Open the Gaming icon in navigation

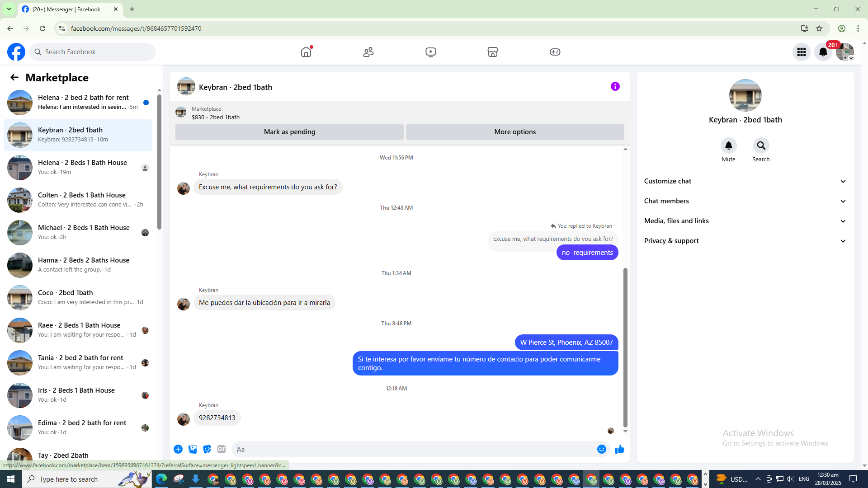pyautogui.click(x=555, y=52)
